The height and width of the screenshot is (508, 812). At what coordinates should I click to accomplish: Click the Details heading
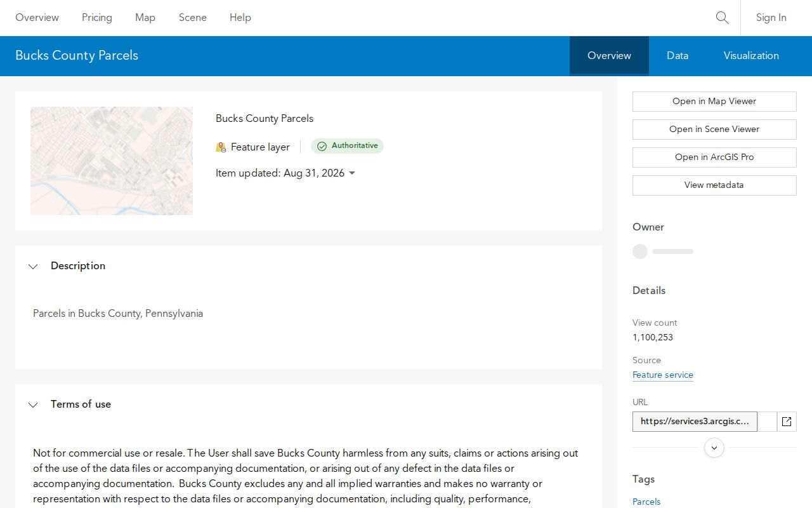[649, 291]
